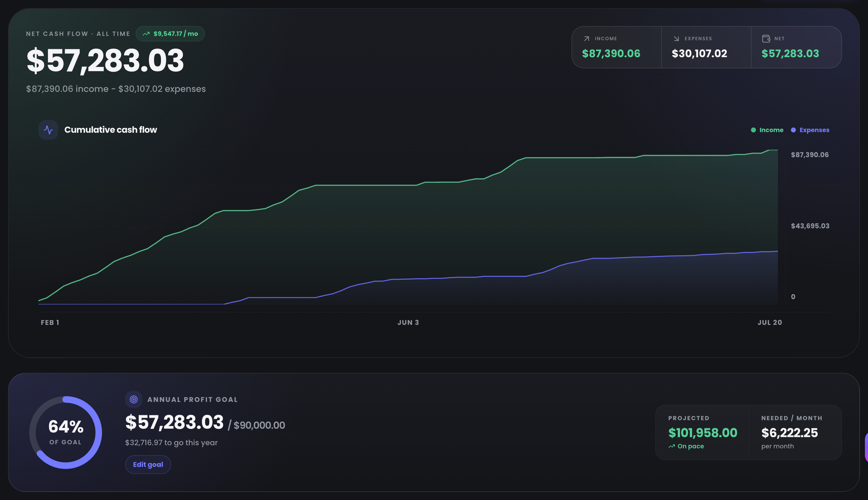
Task: Click the purple Expenses legend dot
Action: click(x=793, y=130)
